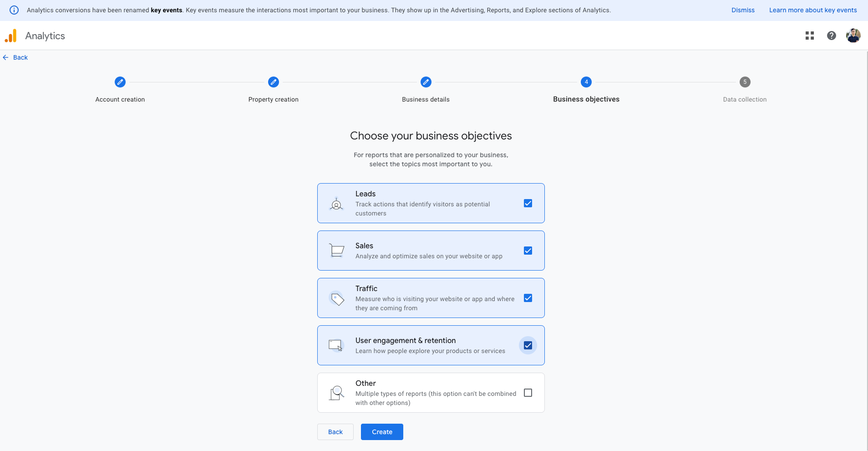Open the Google apps grid icon
868x451 pixels.
[x=809, y=36]
